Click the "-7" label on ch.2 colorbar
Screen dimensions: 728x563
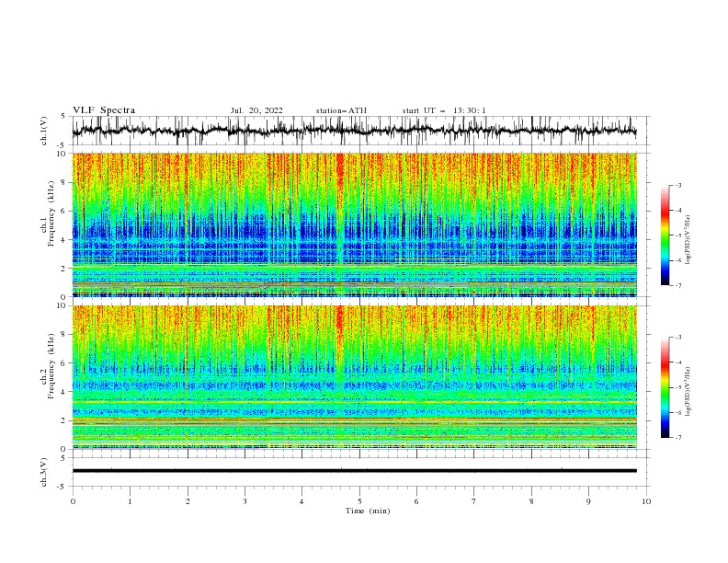[678, 437]
